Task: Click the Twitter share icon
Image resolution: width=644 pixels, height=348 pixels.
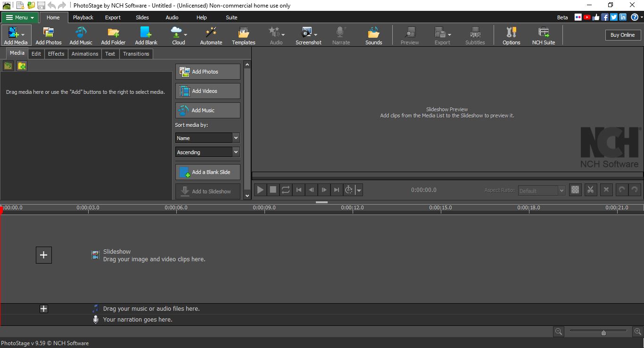Action: point(614,17)
